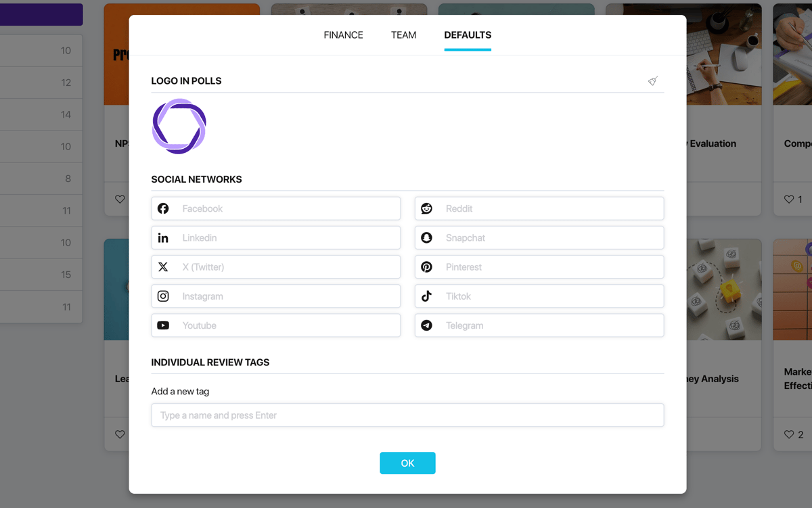Image resolution: width=812 pixels, height=508 pixels.
Task: Click the Instagram icon
Action: tap(163, 296)
